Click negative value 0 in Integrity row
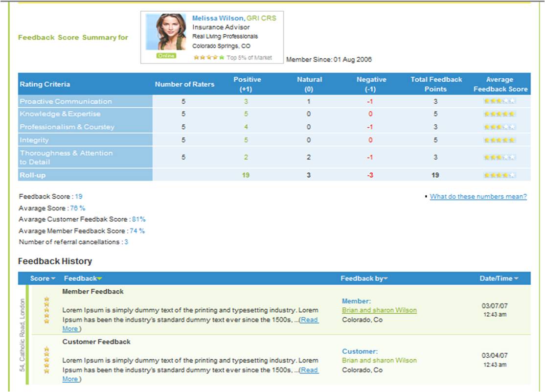The image size is (545, 392). [x=370, y=140]
